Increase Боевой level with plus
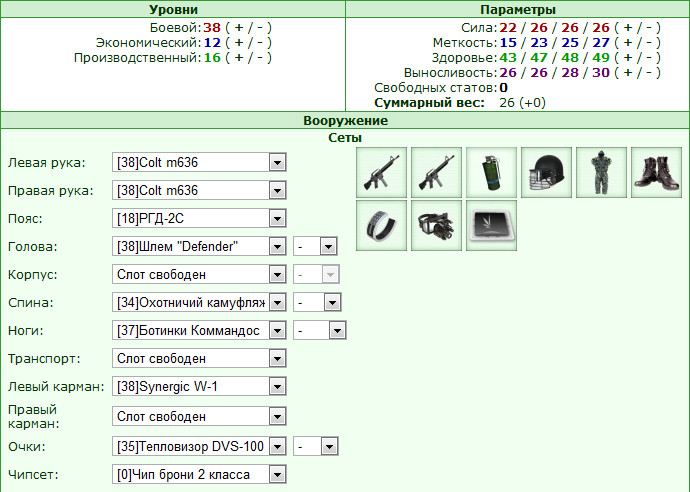The height and width of the screenshot is (492, 690). click(x=239, y=28)
